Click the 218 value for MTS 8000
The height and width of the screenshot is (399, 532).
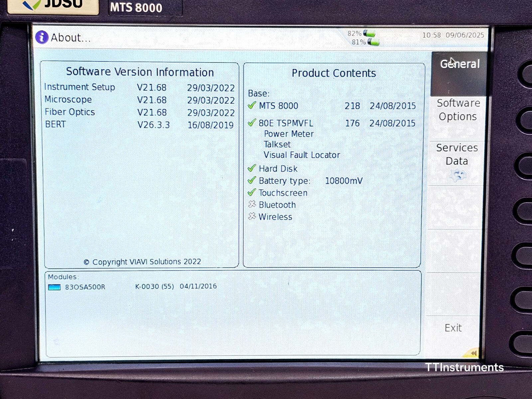[x=352, y=106]
